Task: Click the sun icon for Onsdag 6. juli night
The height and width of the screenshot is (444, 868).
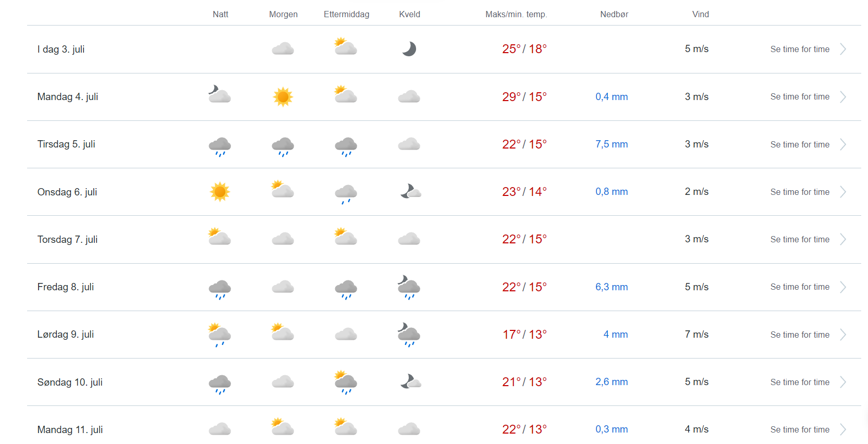Action: [220, 192]
